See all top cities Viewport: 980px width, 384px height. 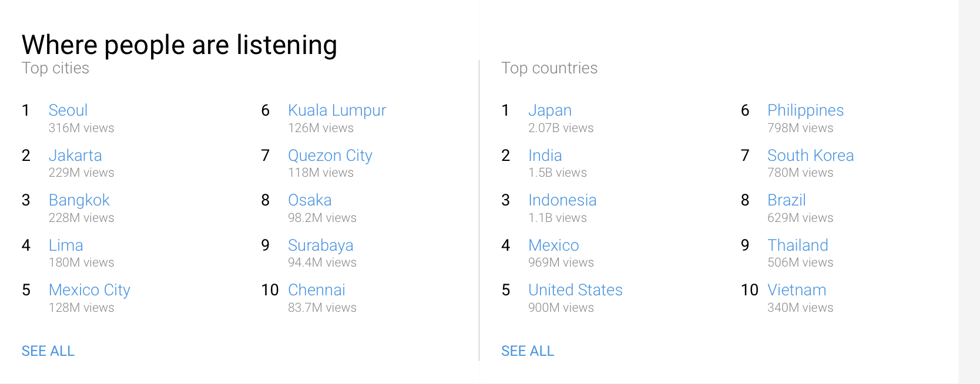pyautogui.click(x=48, y=351)
